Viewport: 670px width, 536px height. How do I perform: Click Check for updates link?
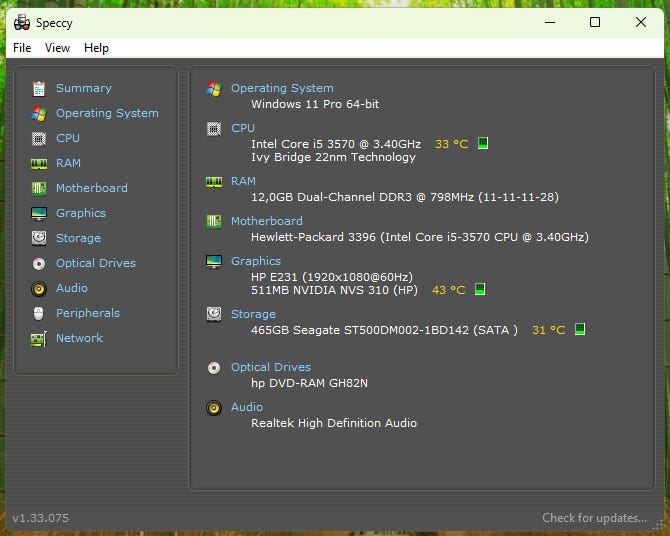coord(594,518)
